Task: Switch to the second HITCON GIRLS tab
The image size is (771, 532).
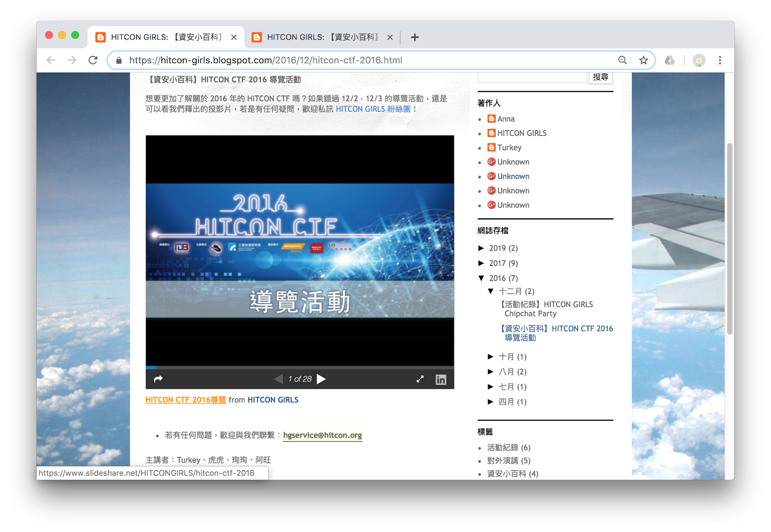Action: (322, 37)
